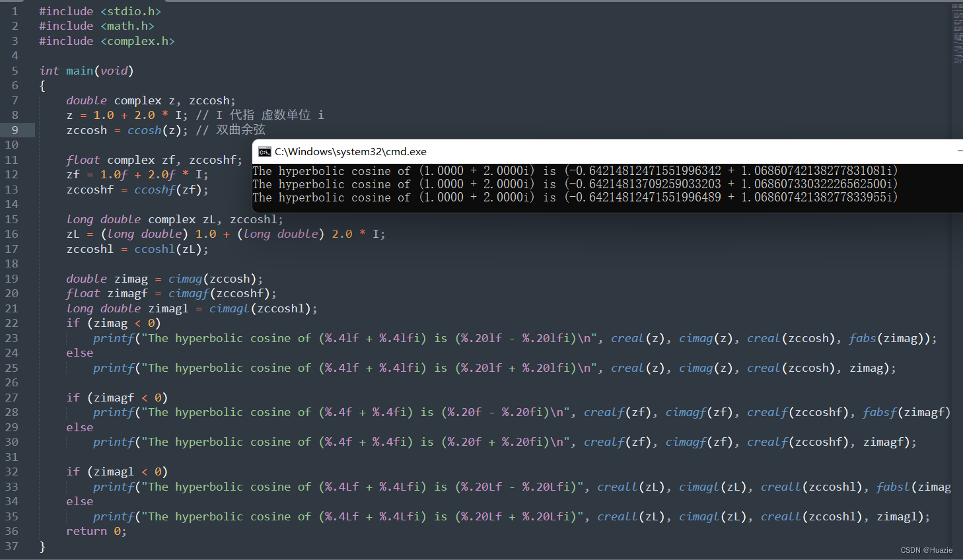This screenshot has height=560, width=963.
Task: Click the #include <complex.h> line
Action: 107,41
